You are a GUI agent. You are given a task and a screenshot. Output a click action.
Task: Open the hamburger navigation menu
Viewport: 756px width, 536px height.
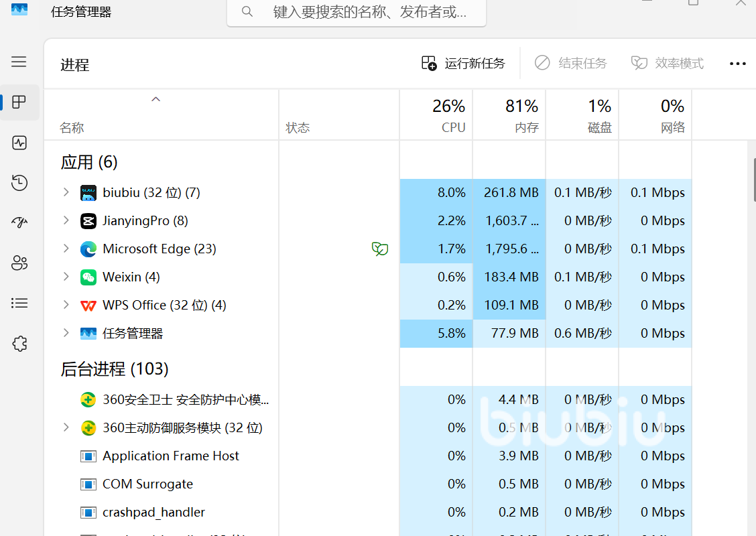coord(19,62)
